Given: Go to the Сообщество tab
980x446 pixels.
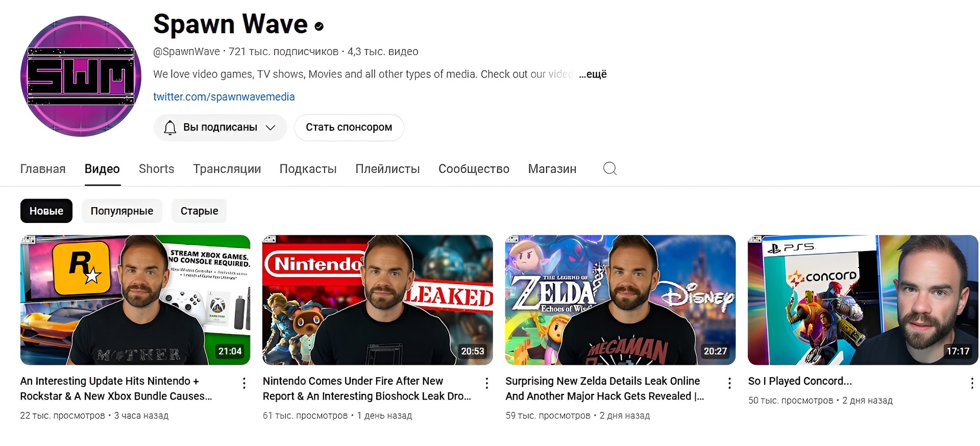Looking at the screenshot, I should click(474, 169).
